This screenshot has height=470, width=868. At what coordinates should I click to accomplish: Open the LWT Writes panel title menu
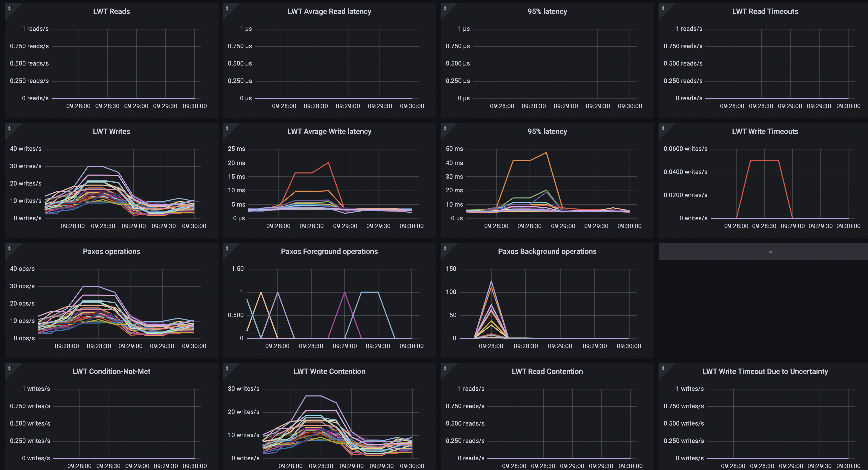click(111, 131)
